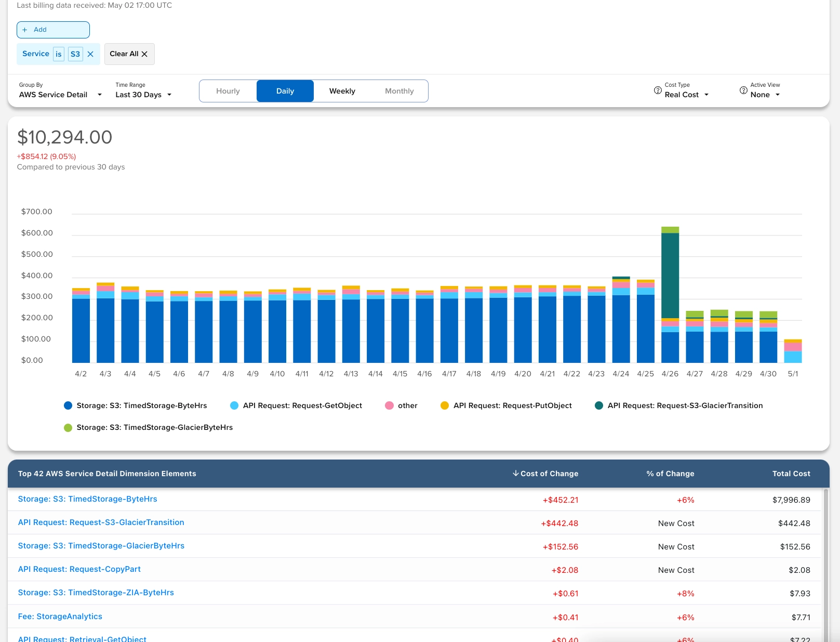Sort by Total Cost column header
840x642 pixels.
791,474
